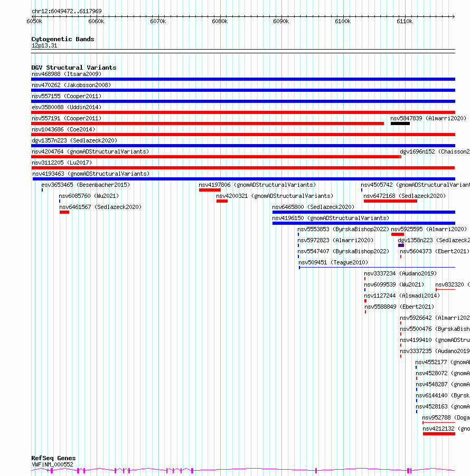
Task: Select nsv557191 (Cooper2011) red bar
Action: point(208,123)
